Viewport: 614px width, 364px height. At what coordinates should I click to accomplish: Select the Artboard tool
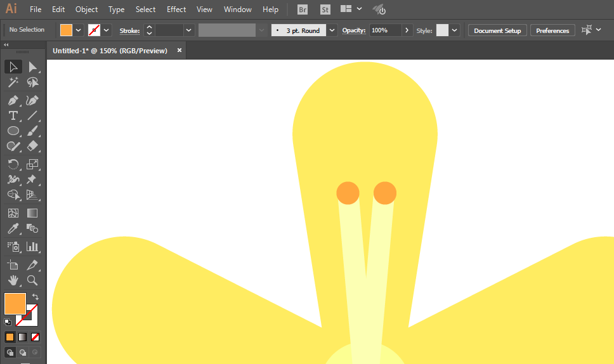point(13,265)
